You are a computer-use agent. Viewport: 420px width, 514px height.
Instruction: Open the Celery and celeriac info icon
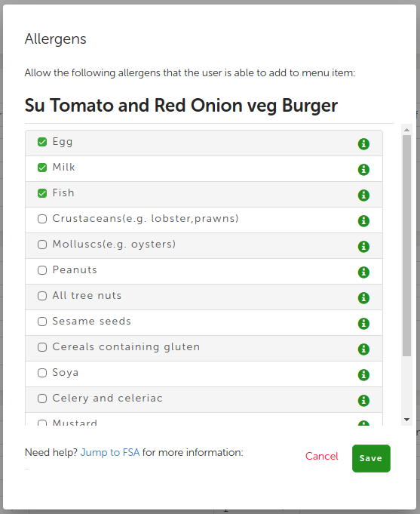pos(363,400)
